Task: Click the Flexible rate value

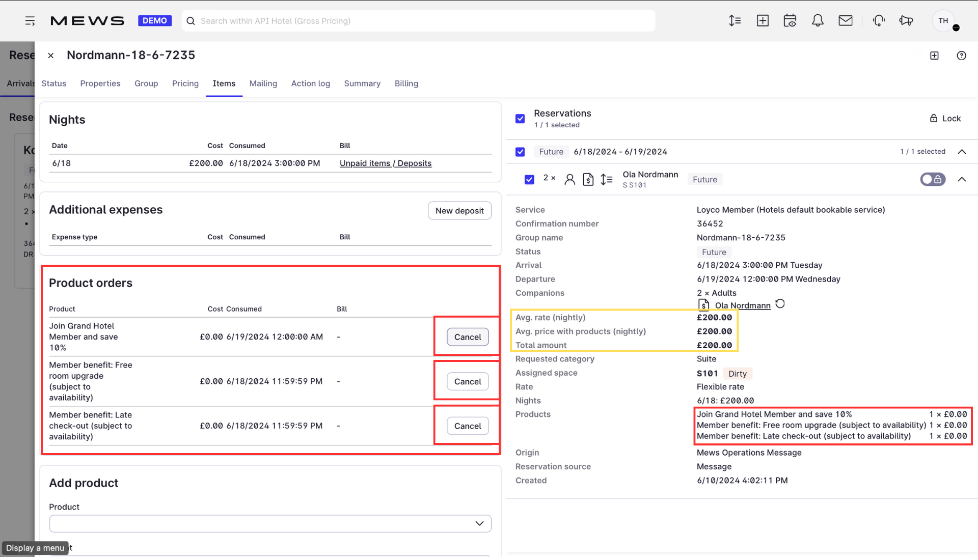Action: pos(720,387)
